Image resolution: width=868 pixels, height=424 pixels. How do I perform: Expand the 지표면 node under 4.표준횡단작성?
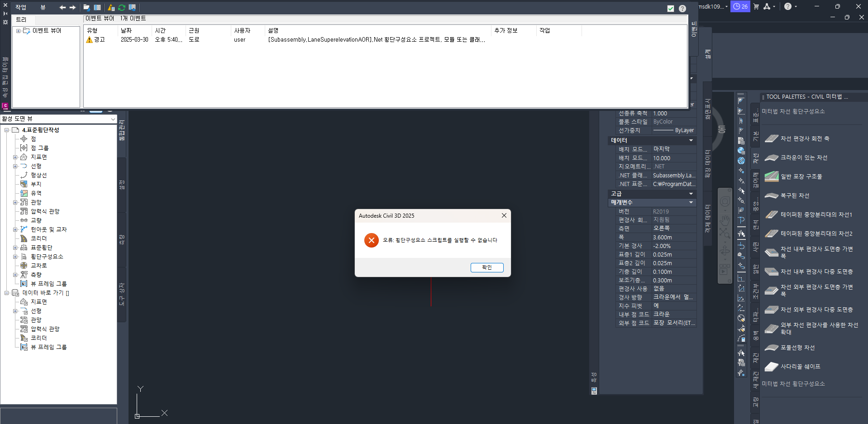coord(15,157)
